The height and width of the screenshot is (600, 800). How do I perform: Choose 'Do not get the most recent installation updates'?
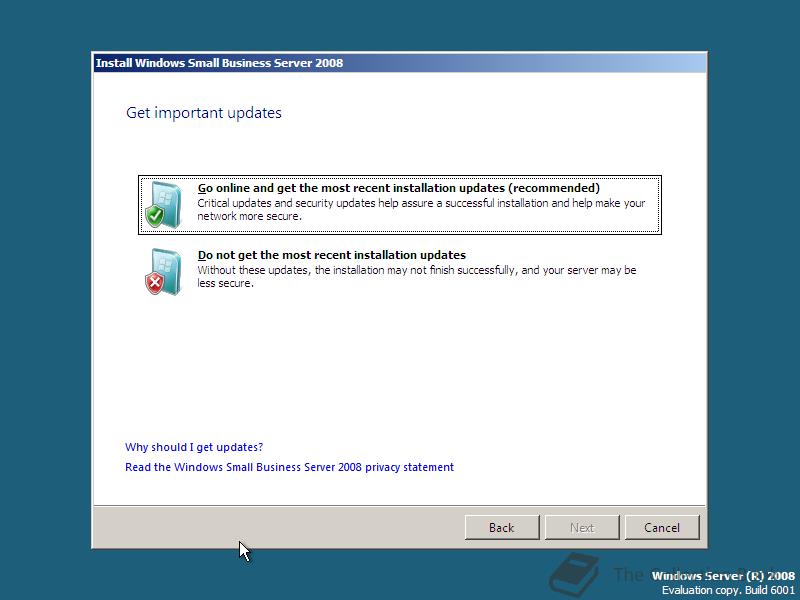399,271
